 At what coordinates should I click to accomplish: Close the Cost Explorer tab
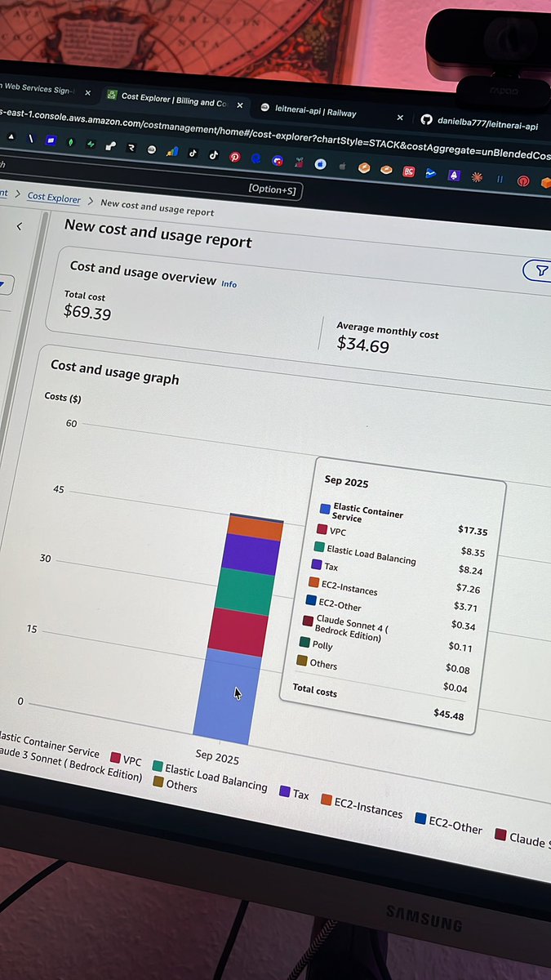(240, 105)
